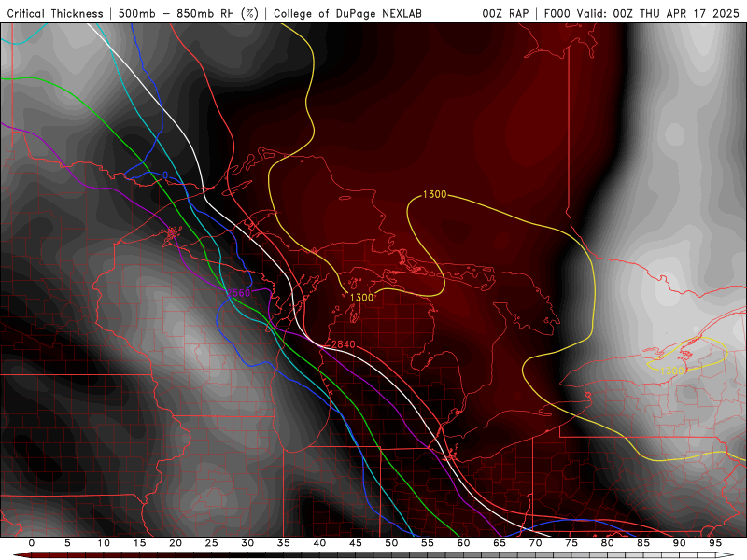Click the "Critical Thickness" title text
The width and height of the screenshot is (747, 560).
55,14
